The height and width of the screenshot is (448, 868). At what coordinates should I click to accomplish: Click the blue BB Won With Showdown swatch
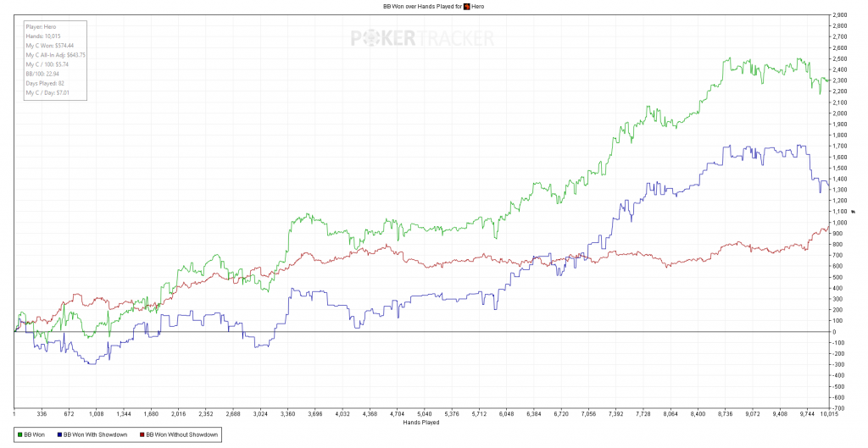click(58, 434)
